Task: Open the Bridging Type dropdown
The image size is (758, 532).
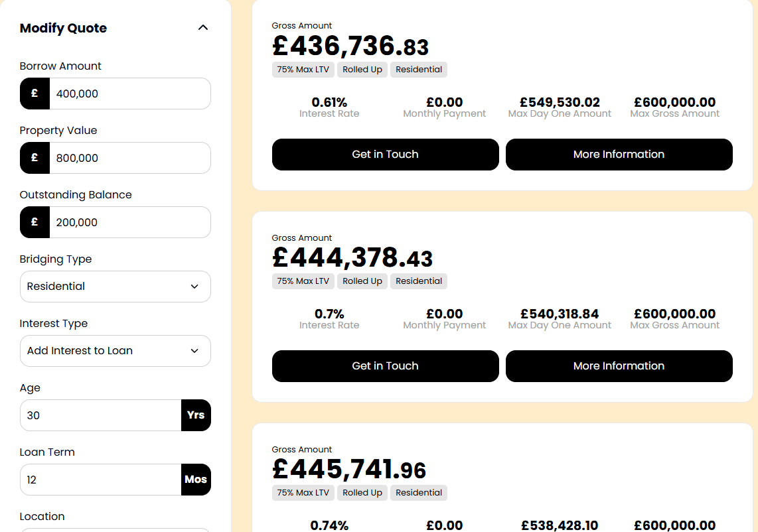Action: tap(115, 287)
